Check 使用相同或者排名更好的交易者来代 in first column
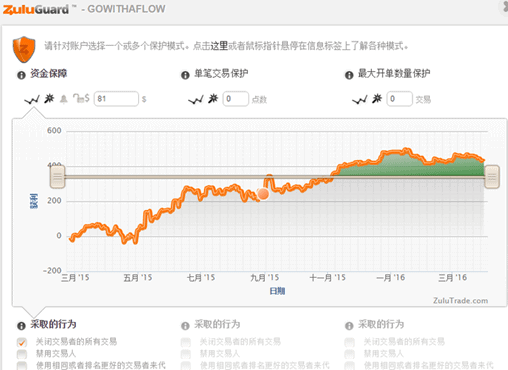508x370 pixels. [22, 365]
